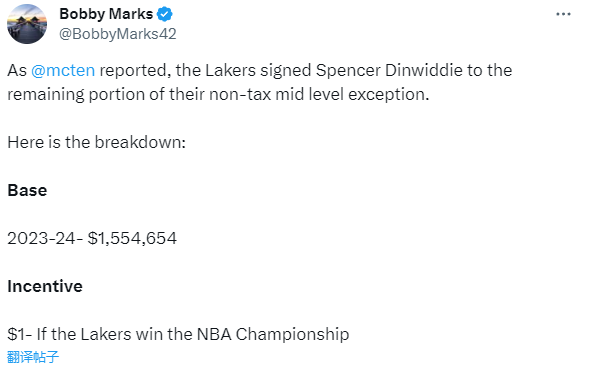589x382 pixels.
Task: Click the 2023-24- $1,554,654 salary line
Action: pos(92,238)
